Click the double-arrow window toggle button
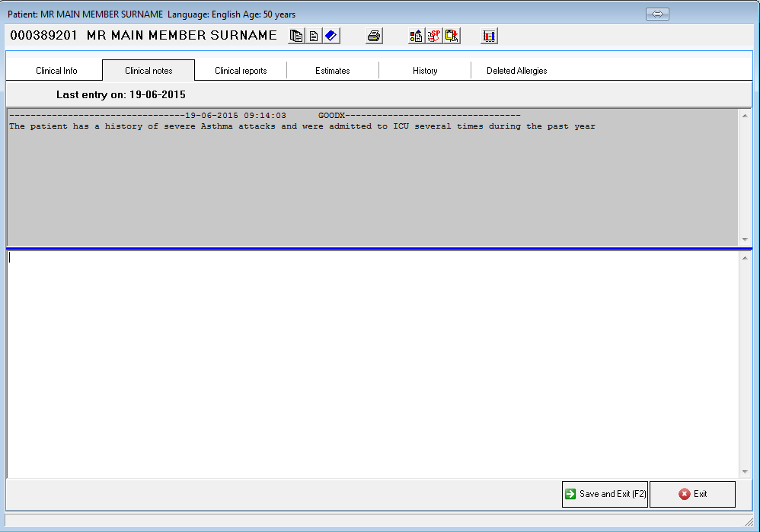Image resolution: width=760 pixels, height=532 pixels. click(x=657, y=14)
